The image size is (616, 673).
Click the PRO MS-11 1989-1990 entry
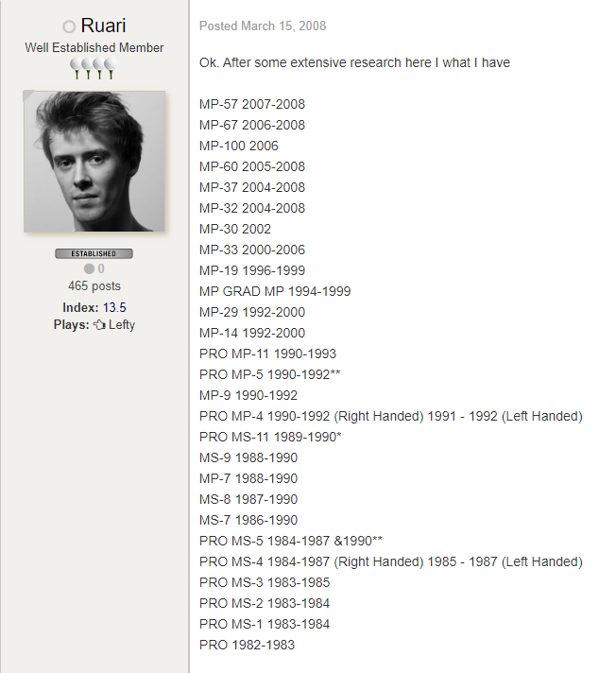270,437
